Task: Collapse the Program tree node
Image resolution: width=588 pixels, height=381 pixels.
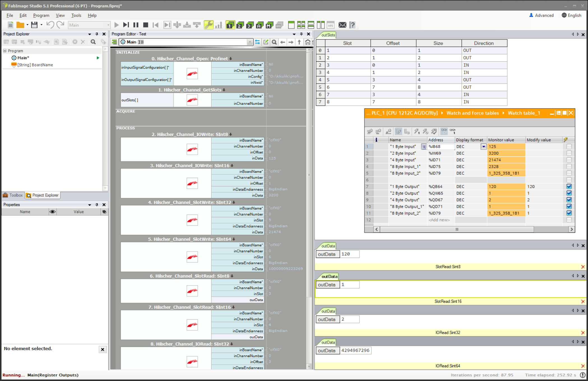Action: point(5,51)
